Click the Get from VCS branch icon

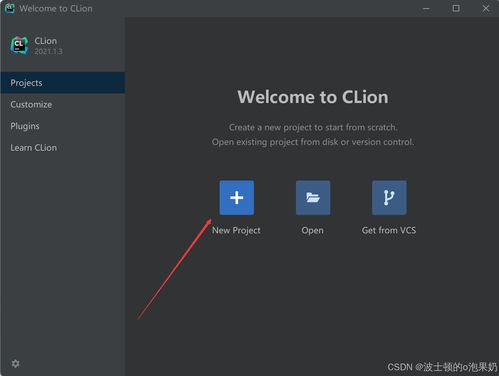389,198
